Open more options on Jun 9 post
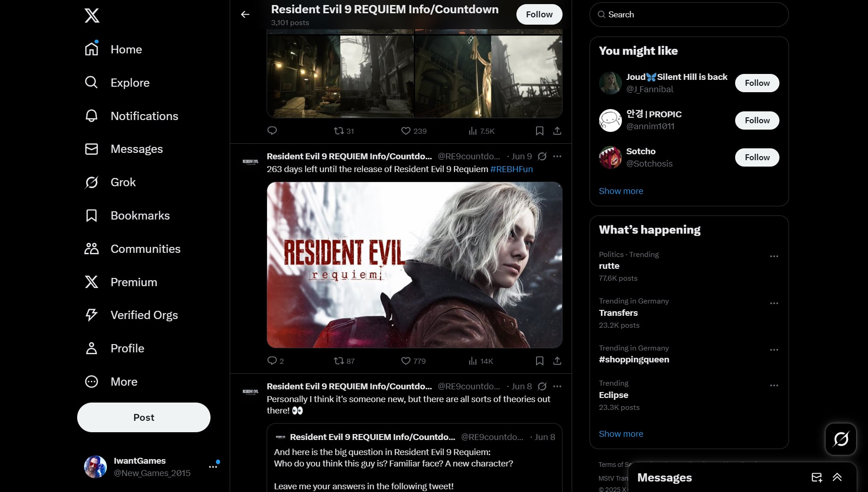868x492 pixels. pyautogui.click(x=557, y=157)
